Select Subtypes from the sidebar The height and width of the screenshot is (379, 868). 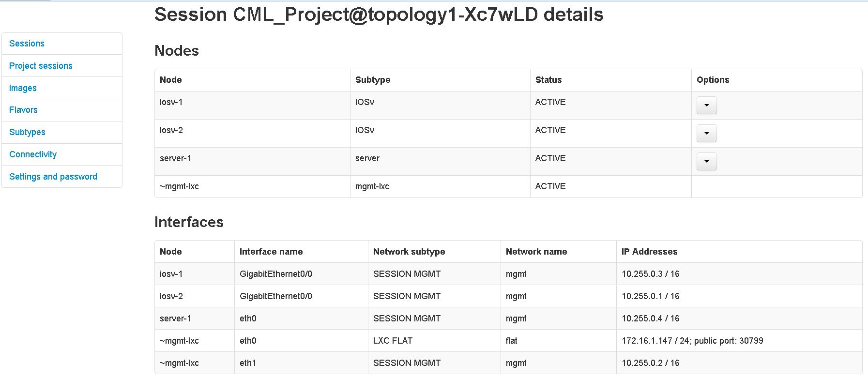point(27,132)
